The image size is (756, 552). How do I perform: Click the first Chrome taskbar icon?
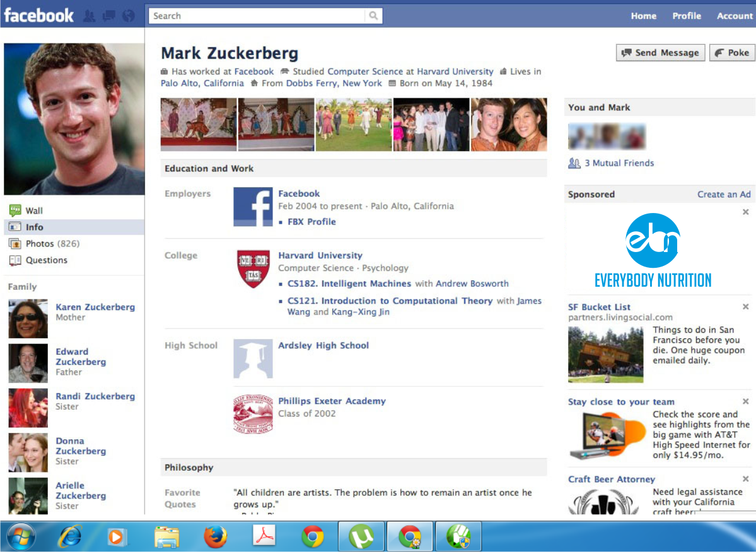click(x=313, y=536)
